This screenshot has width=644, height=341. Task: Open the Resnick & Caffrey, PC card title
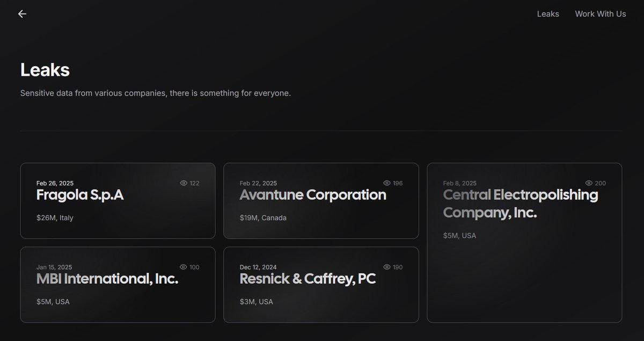click(308, 279)
